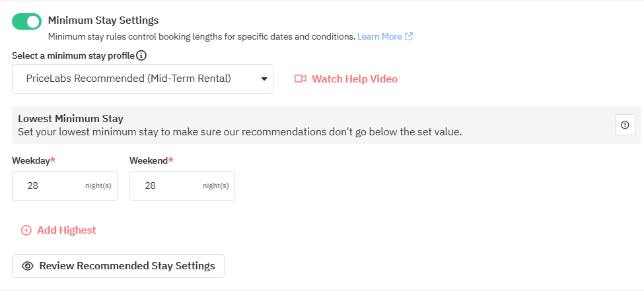Screen dimensions: 644x299
Task: Click the Lowest Minimum Stay title
Action: pos(71,119)
